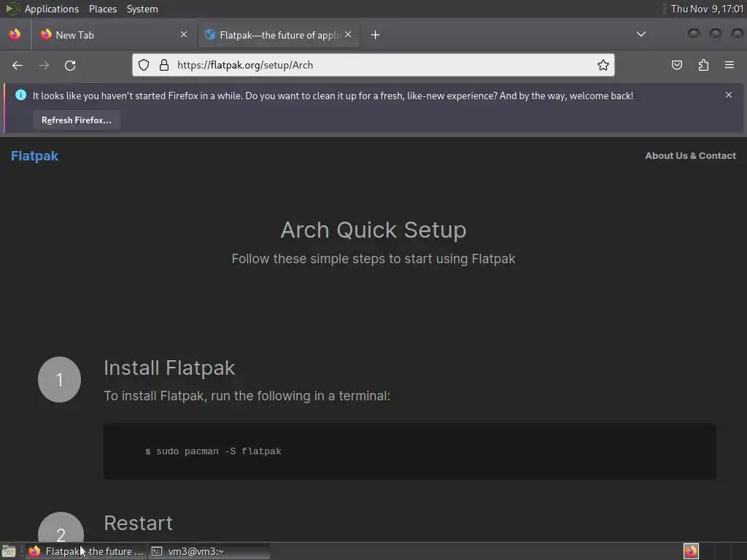Switch to vm3@vm3:~ terminal in taskbar
747x560 pixels.
(x=209, y=551)
